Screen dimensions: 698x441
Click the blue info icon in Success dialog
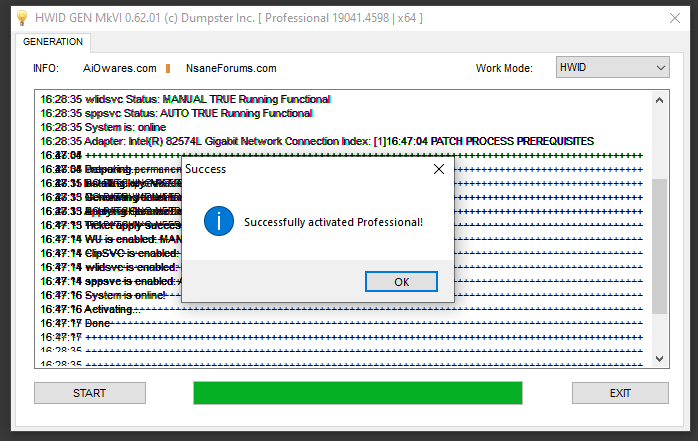218,221
